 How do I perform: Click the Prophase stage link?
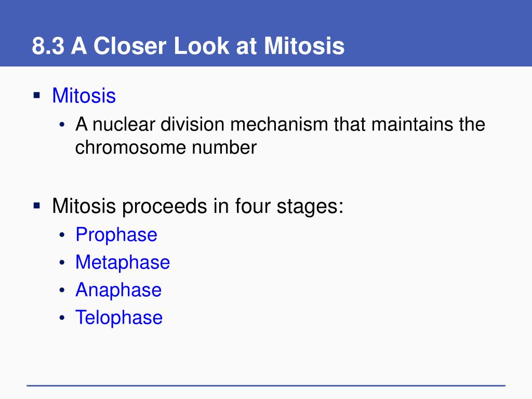[116, 235]
